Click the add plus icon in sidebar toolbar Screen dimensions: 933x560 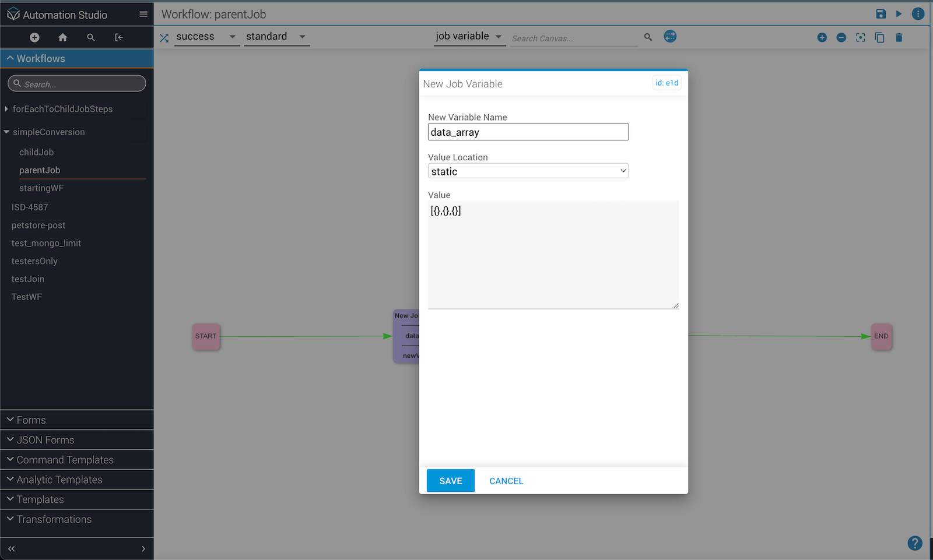(x=34, y=37)
